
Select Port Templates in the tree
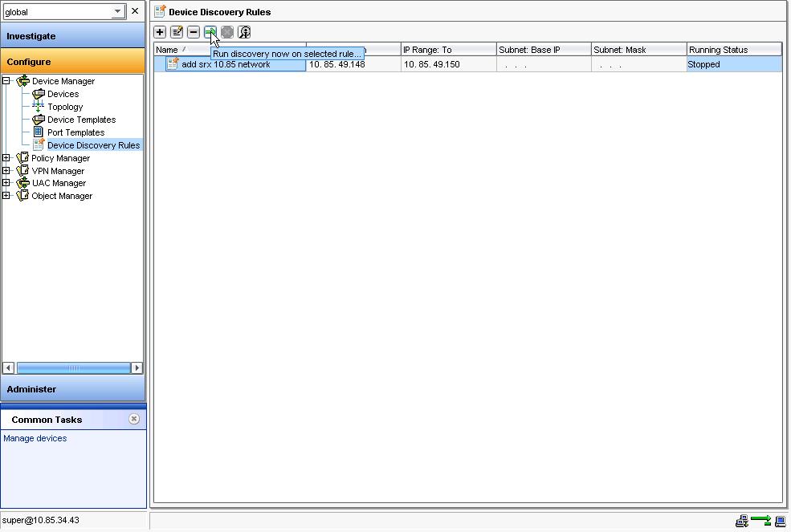[76, 132]
